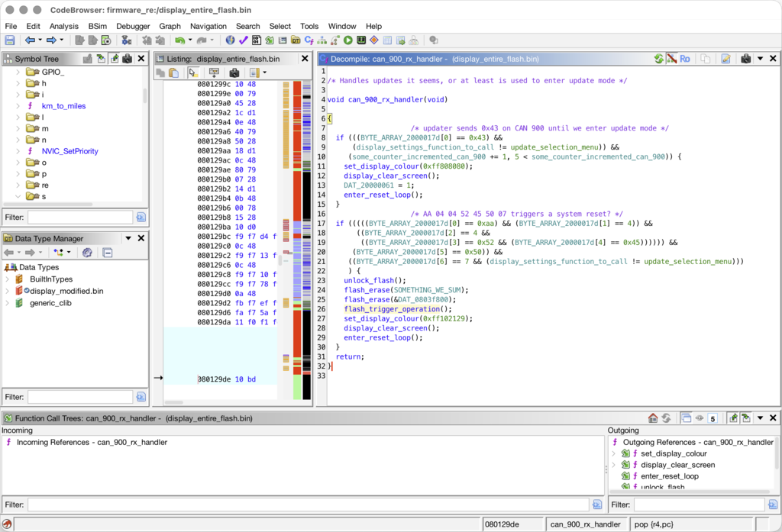Click the Decompiler 'Ro' read-only icon

[x=685, y=59]
